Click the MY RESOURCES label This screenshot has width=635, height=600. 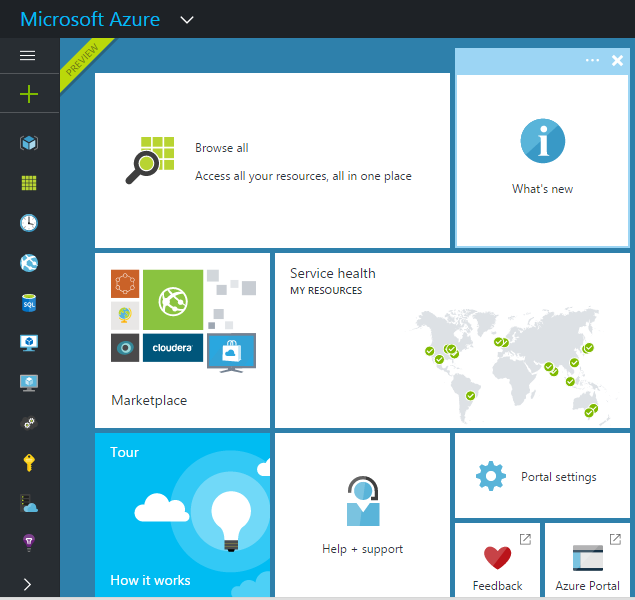(x=326, y=291)
